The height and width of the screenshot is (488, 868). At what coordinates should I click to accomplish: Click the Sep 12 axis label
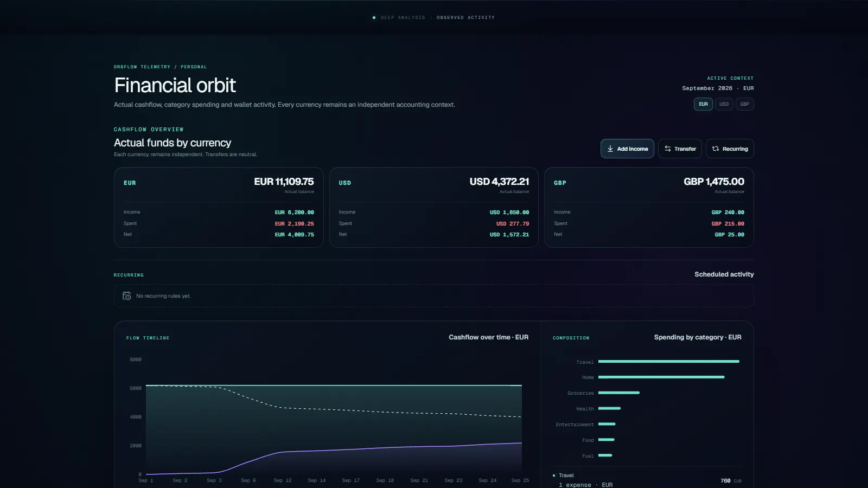pos(283,480)
